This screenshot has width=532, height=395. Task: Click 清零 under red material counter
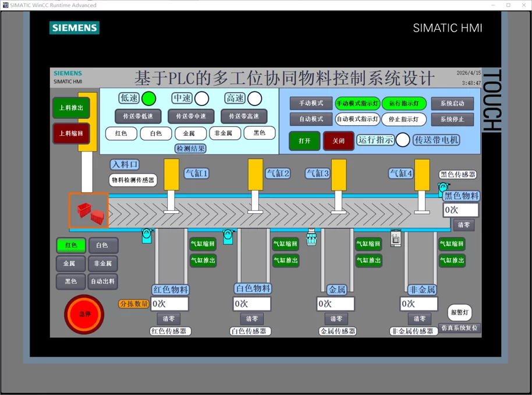pos(169,319)
